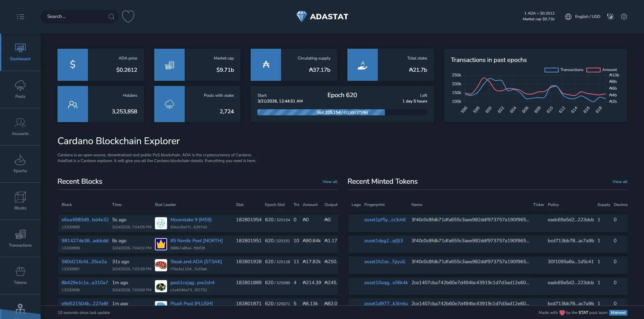Click View all for Recent Minted Tokens
The width and height of the screenshot is (644, 319).
[620, 182]
